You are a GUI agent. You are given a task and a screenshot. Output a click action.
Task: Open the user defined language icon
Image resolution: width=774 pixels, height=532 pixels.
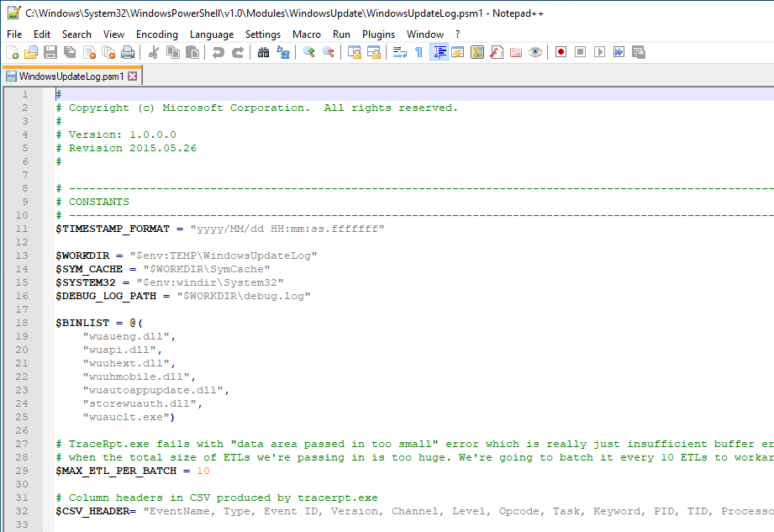(x=457, y=52)
